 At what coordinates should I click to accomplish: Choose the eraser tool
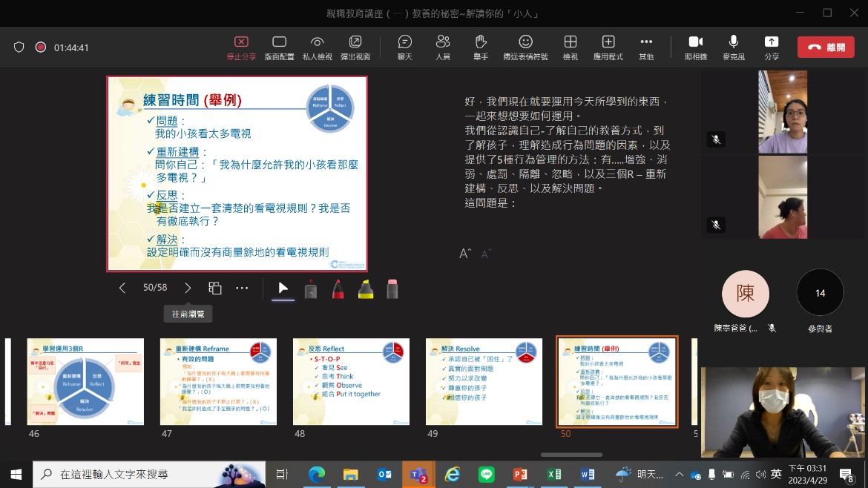click(392, 288)
